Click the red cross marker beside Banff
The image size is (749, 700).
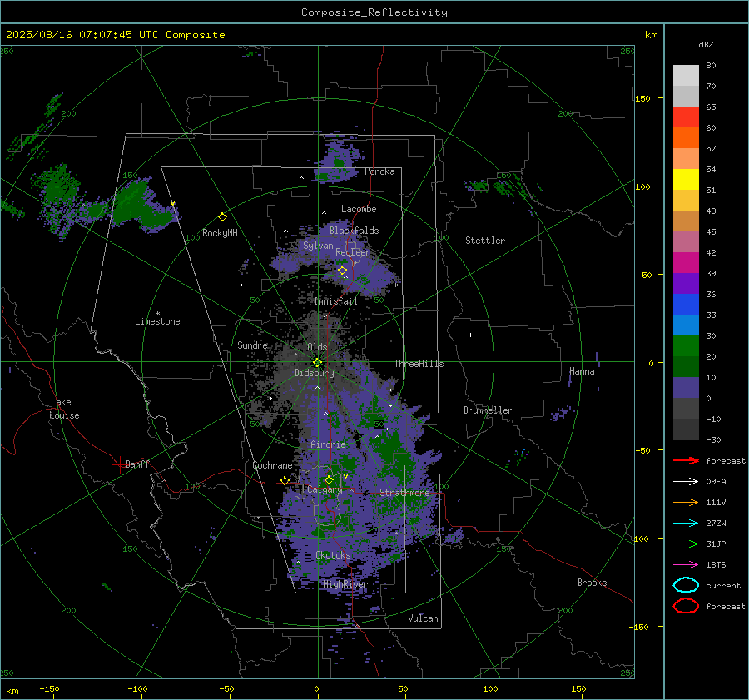(x=119, y=464)
